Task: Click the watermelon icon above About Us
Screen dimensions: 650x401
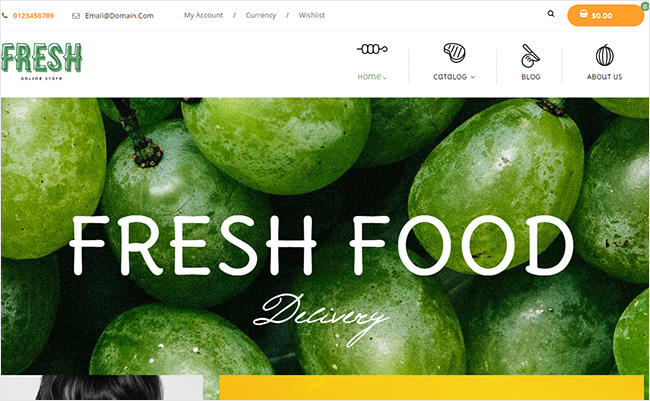Action: click(604, 55)
